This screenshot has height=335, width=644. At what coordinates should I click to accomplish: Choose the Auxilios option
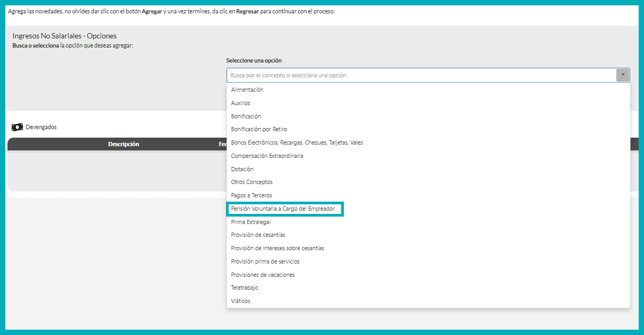tap(428, 103)
